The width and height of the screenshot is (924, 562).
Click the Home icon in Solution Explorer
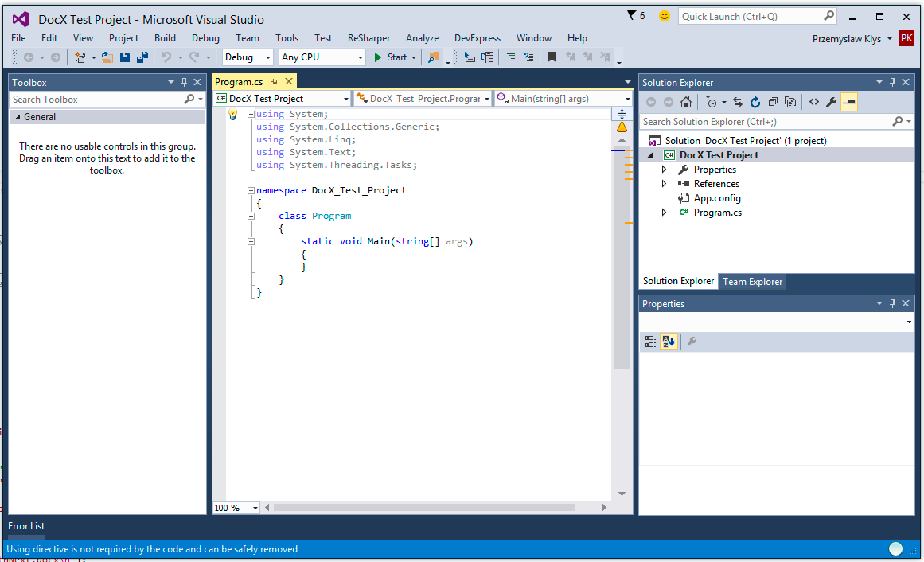686,102
